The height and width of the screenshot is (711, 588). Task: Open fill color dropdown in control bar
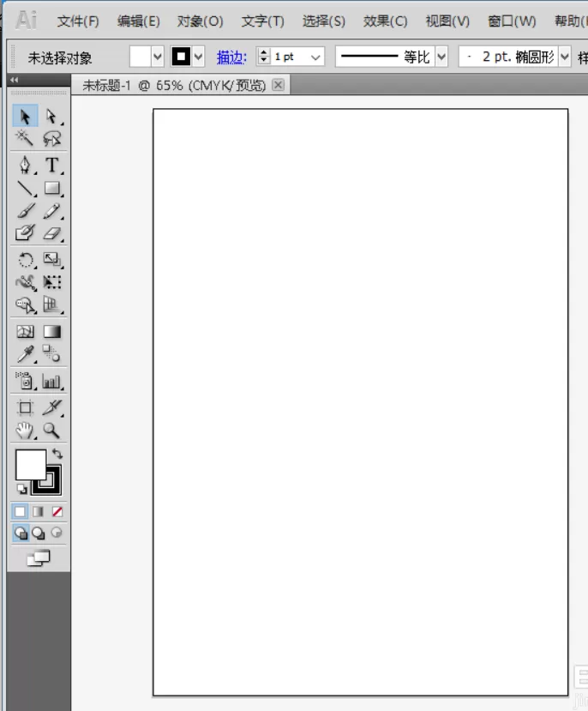tap(158, 57)
